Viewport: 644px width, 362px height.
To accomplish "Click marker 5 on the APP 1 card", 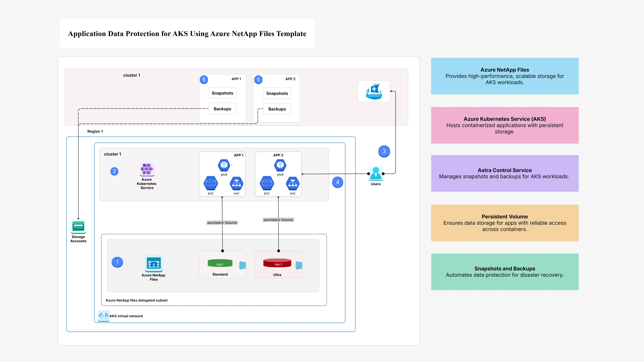I will point(204,79).
